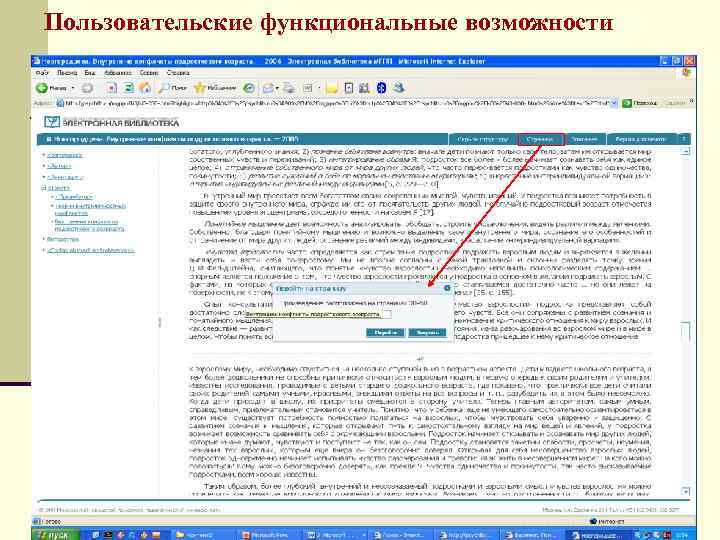Open the first link in the left contents tree
The width and height of the screenshot is (720, 540).
click(x=64, y=155)
